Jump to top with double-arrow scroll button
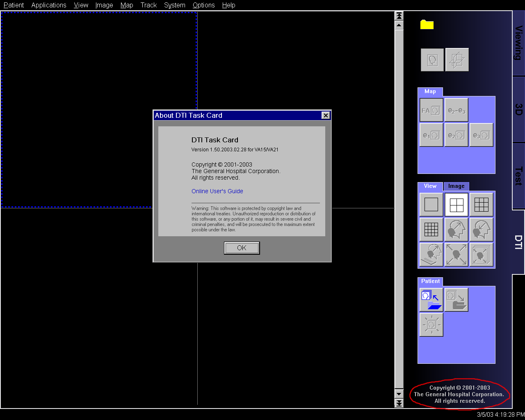The height and width of the screenshot is (420, 525). point(399,16)
